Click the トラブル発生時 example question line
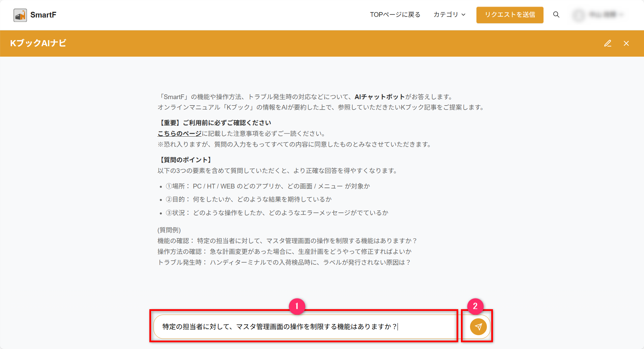 point(284,262)
